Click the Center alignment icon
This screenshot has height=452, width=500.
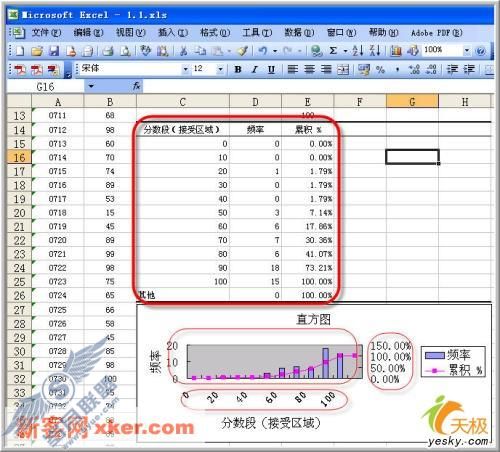coord(309,69)
